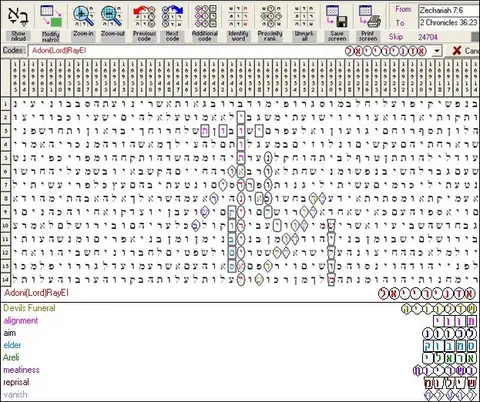Open the Modify matrix tool
This screenshot has width=480, height=402.
click(x=51, y=16)
